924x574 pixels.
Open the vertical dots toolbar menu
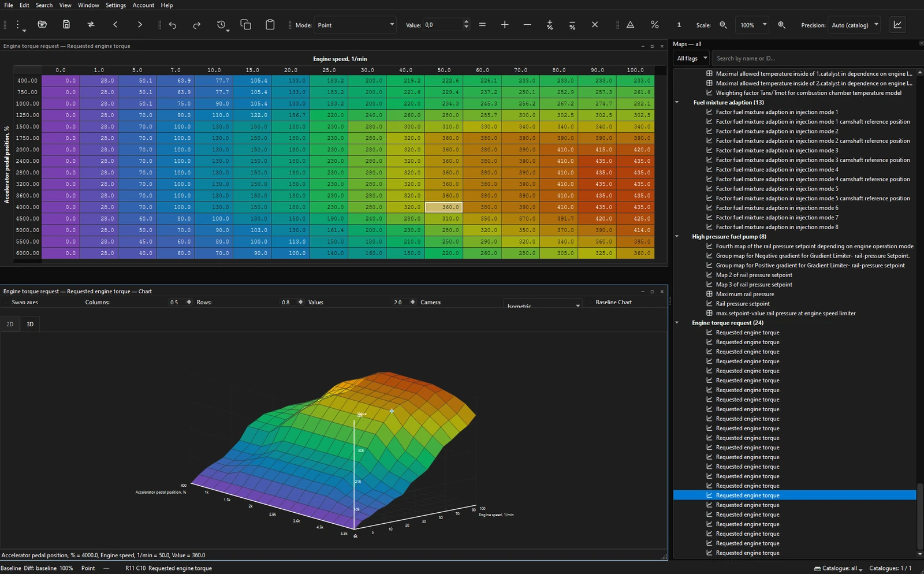[18, 25]
